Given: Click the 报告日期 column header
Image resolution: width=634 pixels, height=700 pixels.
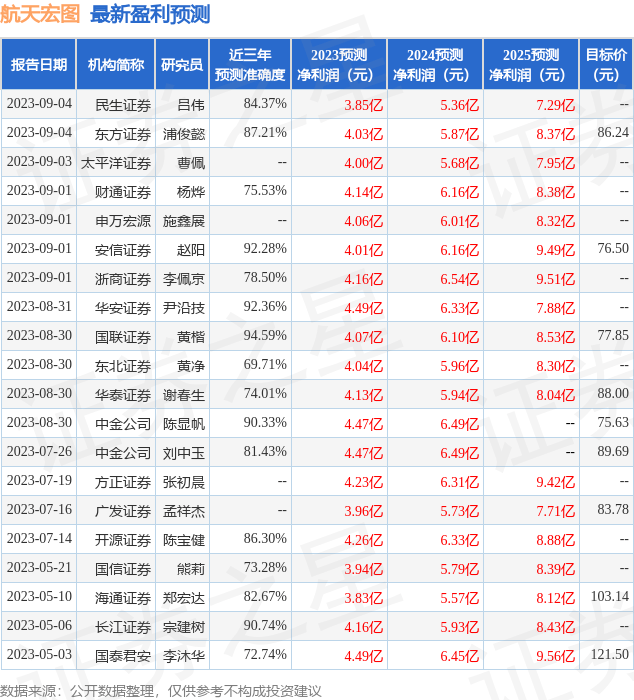Looking at the screenshot, I should [x=39, y=64].
